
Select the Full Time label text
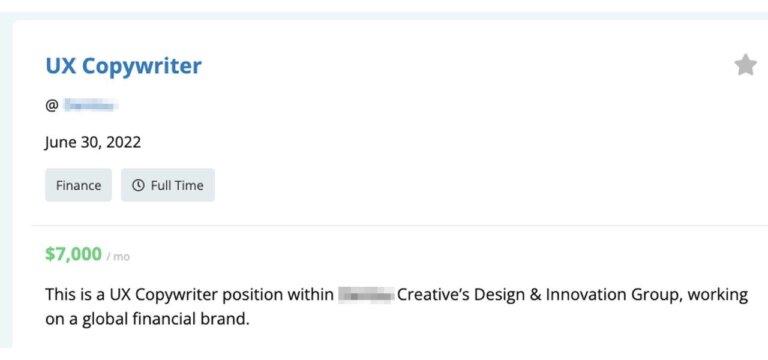point(177,185)
